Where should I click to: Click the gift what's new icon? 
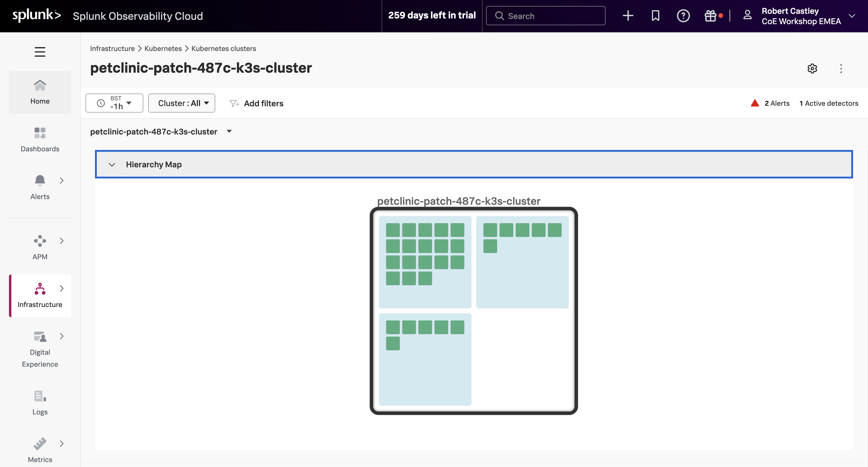pos(710,16)
